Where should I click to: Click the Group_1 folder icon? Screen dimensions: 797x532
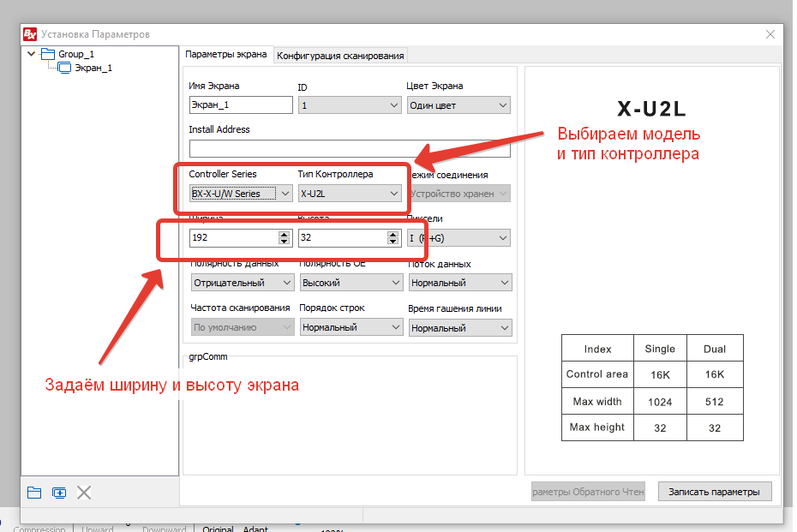point(48,54)
